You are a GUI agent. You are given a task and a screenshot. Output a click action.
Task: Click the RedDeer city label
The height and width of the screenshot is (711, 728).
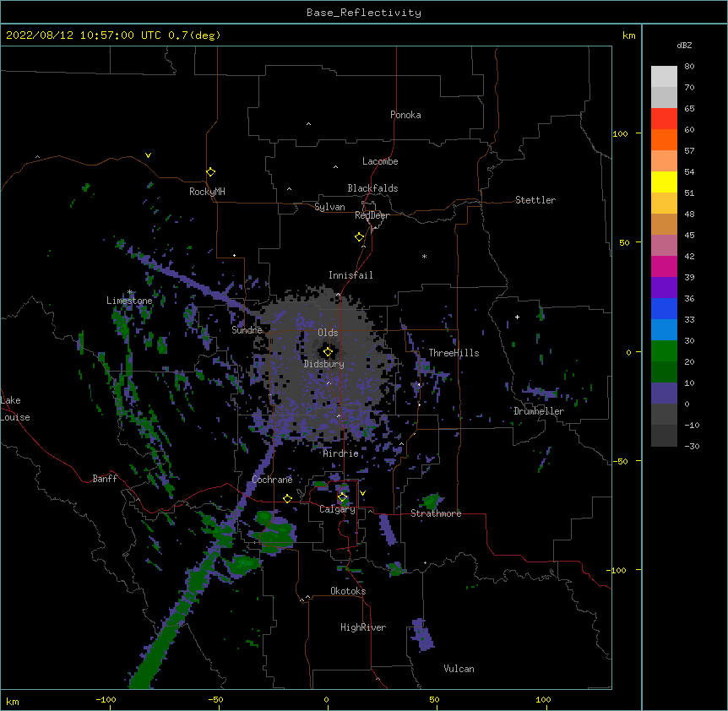click(x=372, y=215)
